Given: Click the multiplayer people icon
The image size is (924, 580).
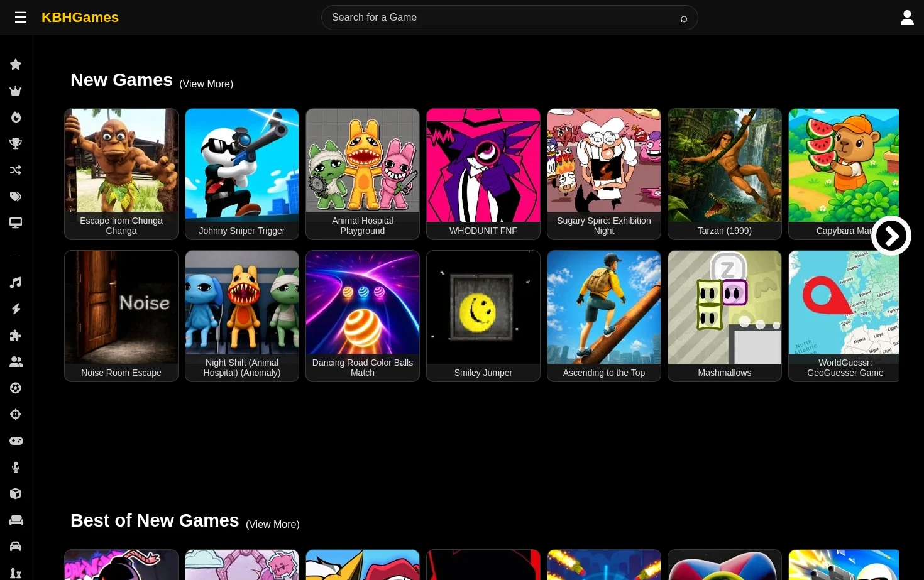Looking at the screenshot, I should point(16,362).
